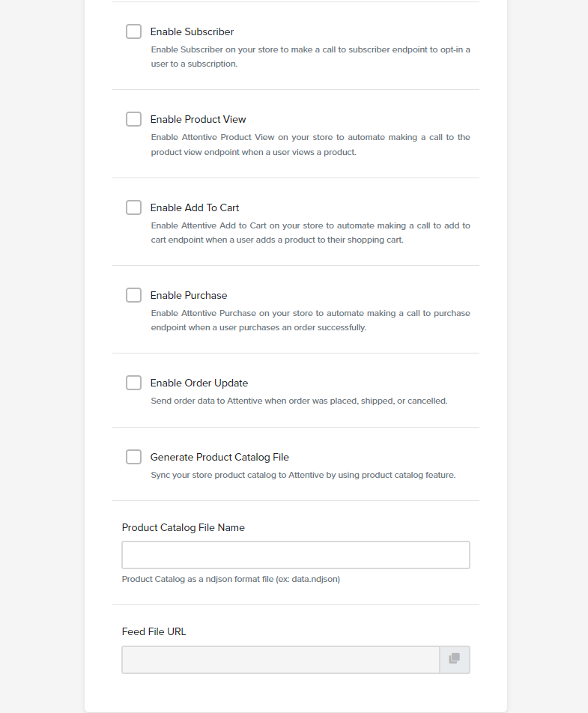Copy the Feed File URL with the copy icon

click(x=455, y=659)
